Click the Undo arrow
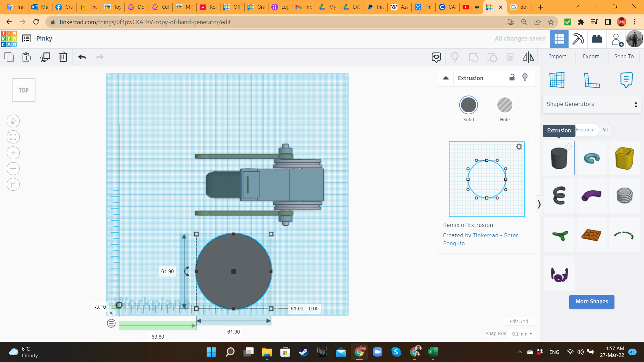 tap(82, 57)
